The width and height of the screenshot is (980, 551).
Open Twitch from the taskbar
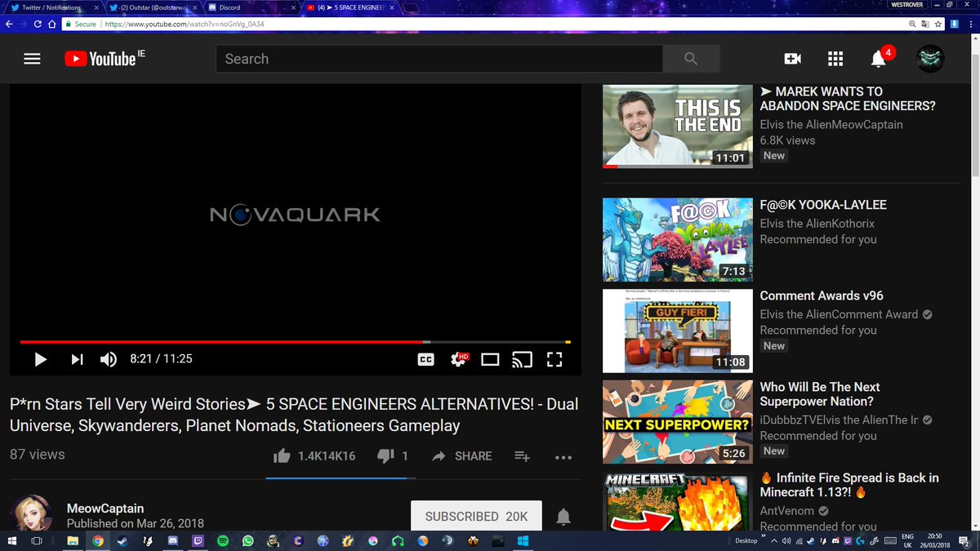(198, 540)
